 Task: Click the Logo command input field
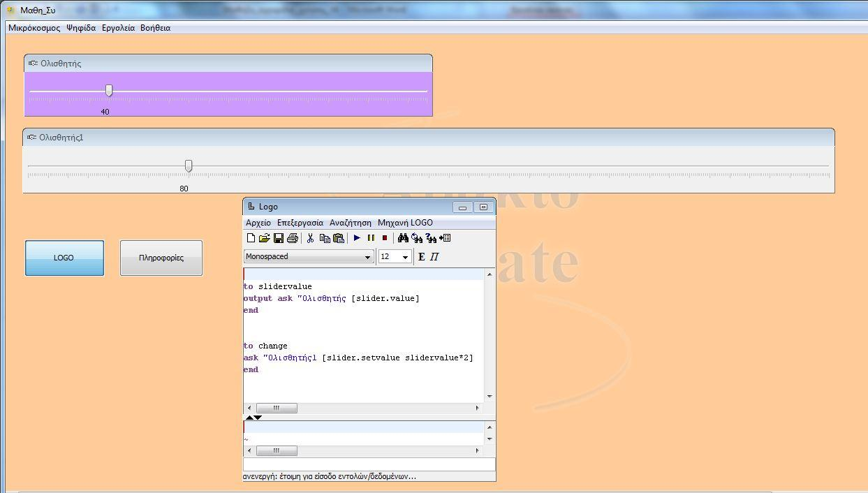[369, 464]
